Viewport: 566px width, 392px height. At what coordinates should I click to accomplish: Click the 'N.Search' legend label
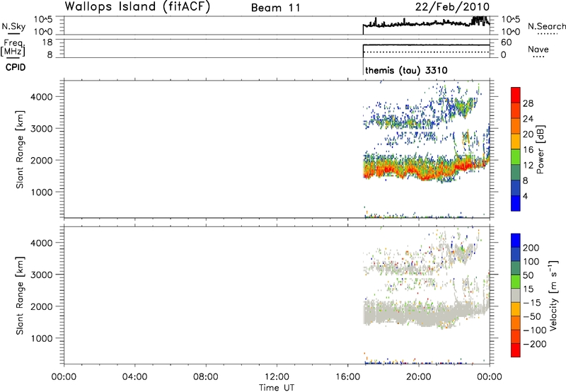[546, 26]
